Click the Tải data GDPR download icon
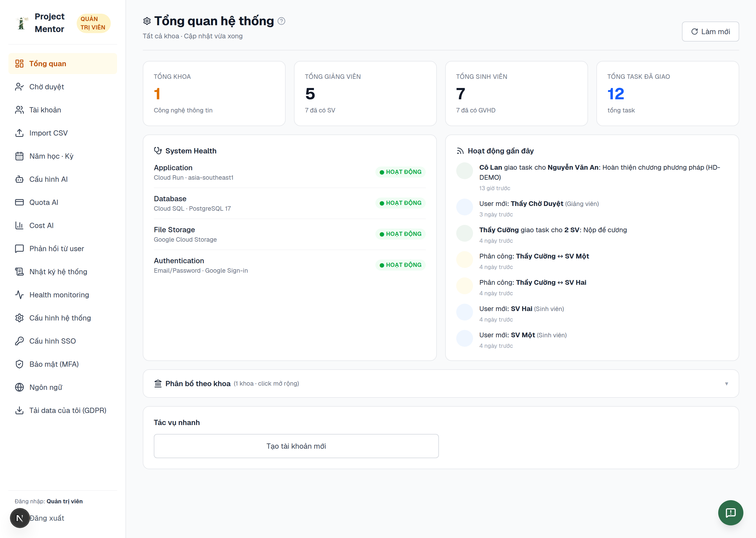The height and width of the screenshot is (538, 756). tap(19, 410)
